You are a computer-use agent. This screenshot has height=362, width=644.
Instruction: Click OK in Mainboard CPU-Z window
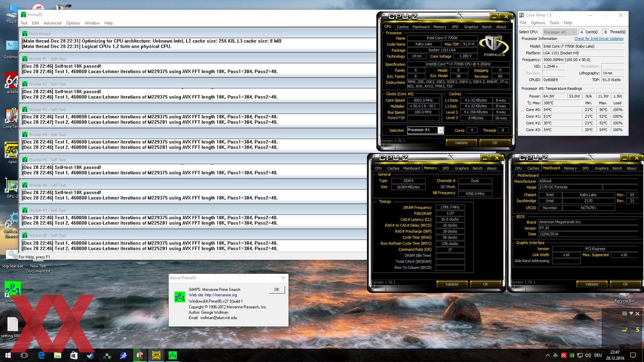pyautogui.click(x=625, y=284)
